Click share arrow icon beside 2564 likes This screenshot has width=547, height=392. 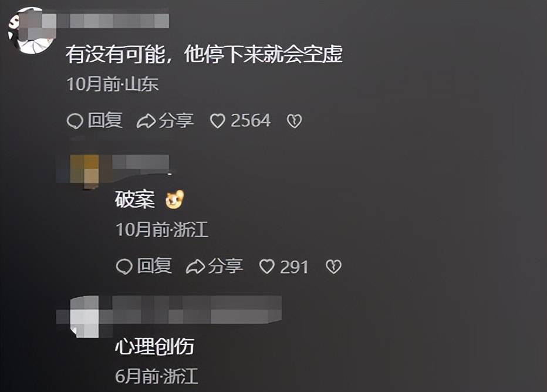coord(146,121)
